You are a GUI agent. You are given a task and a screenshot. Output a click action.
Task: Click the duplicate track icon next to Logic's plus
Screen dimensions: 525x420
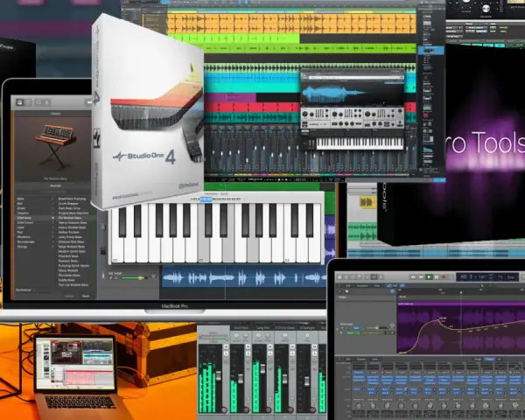coord(346,291)
